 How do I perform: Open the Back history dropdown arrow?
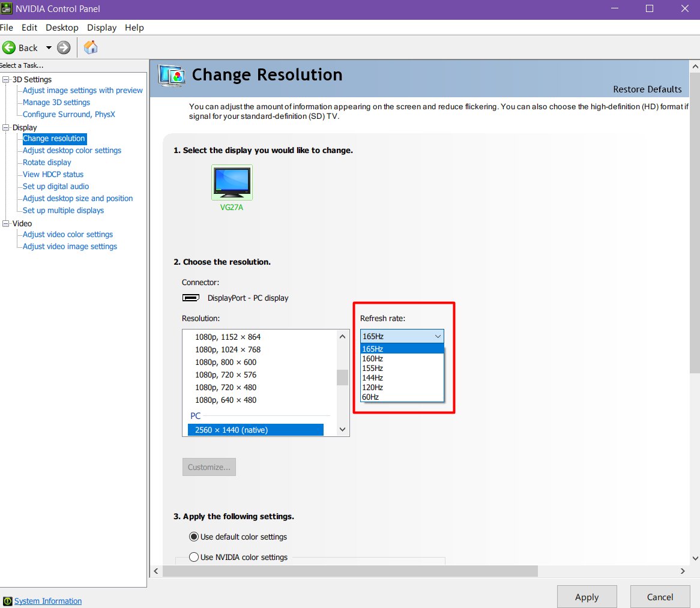tap(49, 48)
